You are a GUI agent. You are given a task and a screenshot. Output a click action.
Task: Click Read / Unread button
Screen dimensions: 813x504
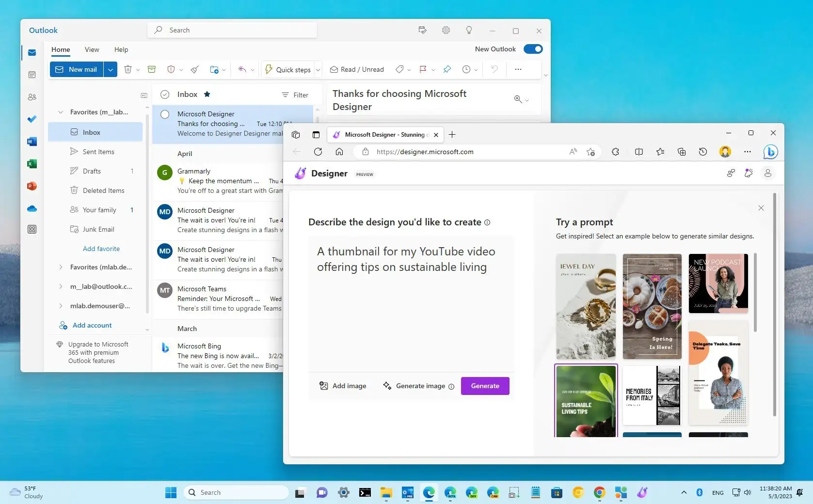357,69
